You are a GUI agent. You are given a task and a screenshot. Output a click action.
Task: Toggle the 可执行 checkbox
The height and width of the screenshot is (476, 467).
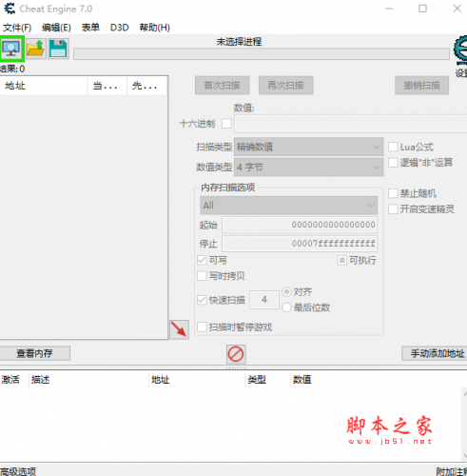coord(341,261)
